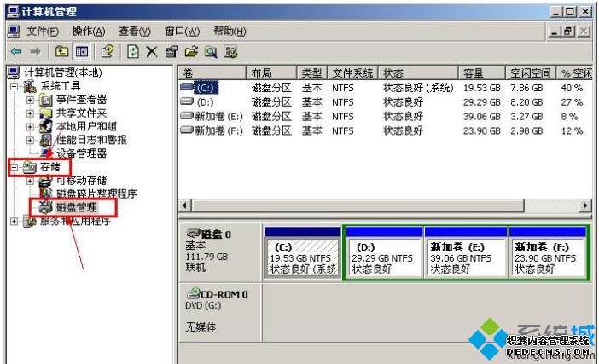The image size is (599, 364).
Task: Click the 系统工具 tree icon
Action: click(29, 86)
